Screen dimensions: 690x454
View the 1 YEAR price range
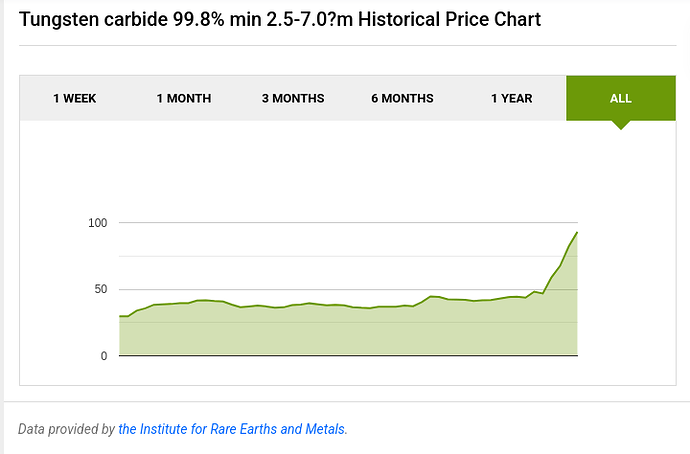[511, 98]
